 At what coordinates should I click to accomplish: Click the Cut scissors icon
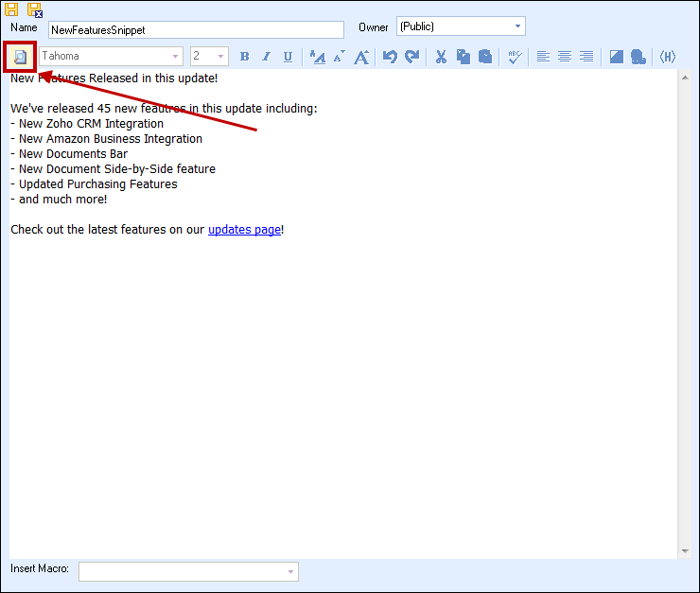click(441, 57)
